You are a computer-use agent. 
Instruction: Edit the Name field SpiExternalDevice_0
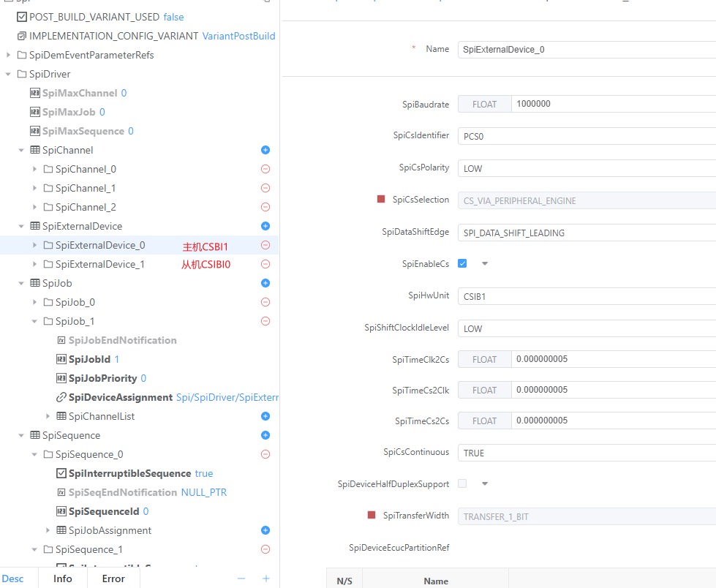[587, 49]
